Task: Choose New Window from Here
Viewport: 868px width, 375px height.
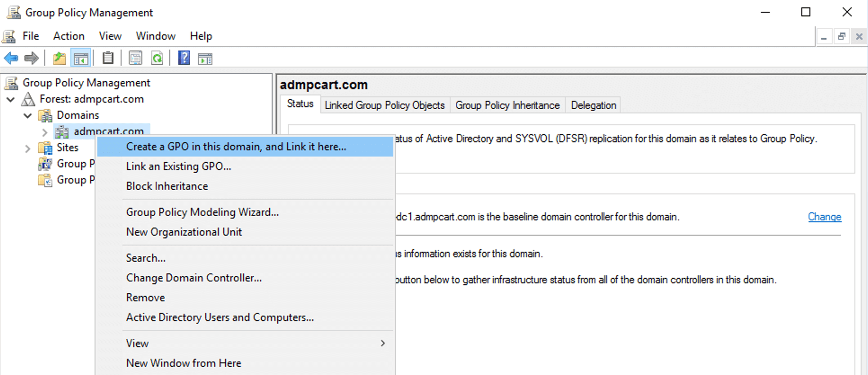Action: [x=245, y=363]
